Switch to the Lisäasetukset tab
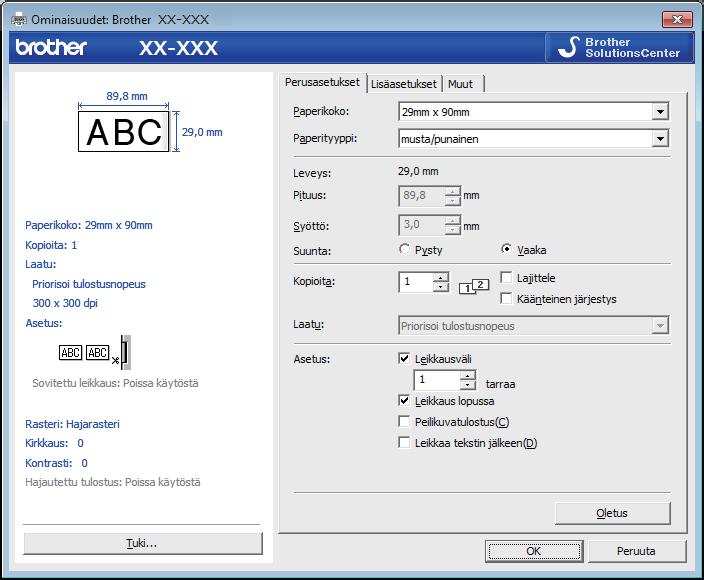 [x=404, y=84]
